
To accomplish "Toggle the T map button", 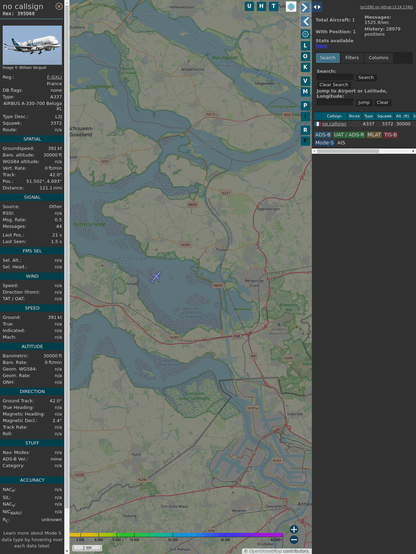I will [x=273, y=6].
